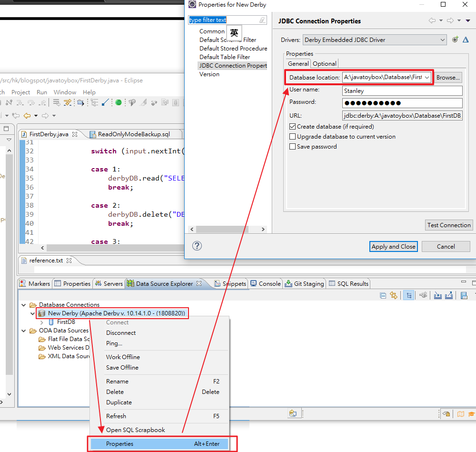Open the Database location dropdown arrow
Screen dimensions: 476x452
(427, 77)
